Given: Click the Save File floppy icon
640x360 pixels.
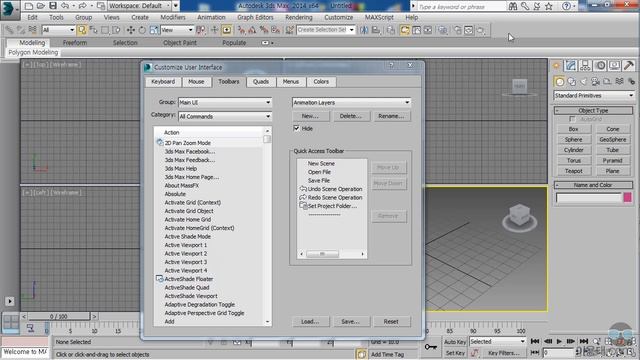Looking at the screenshot, I should point(53,6).
